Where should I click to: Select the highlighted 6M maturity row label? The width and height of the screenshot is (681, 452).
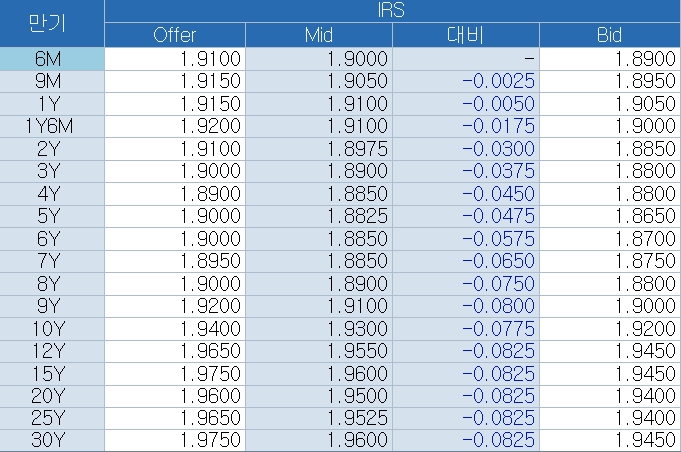click(x=51, y=59)
